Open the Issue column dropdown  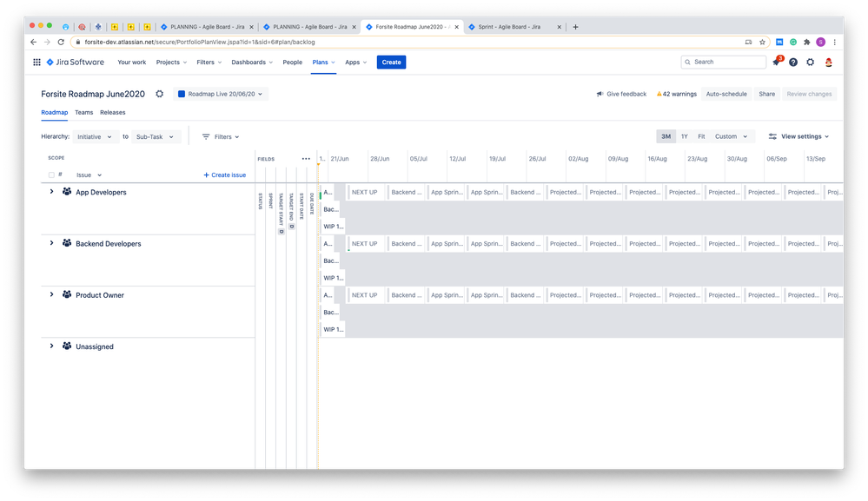(89, 175)
